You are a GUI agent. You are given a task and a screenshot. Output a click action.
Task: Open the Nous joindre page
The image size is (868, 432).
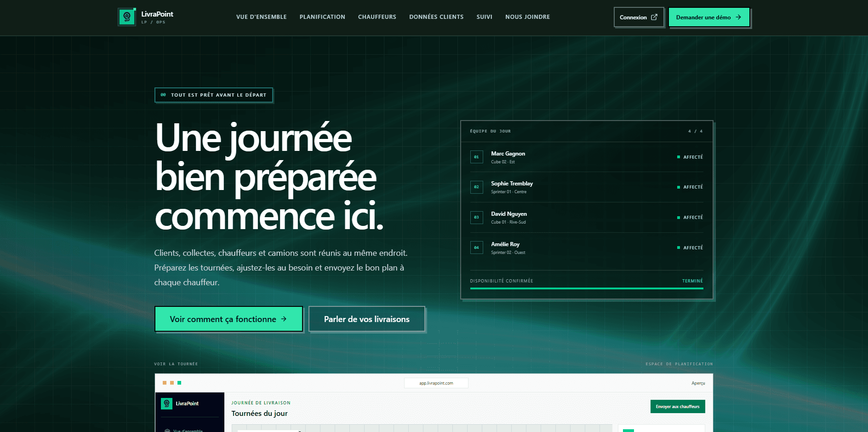tap(527, 17)
